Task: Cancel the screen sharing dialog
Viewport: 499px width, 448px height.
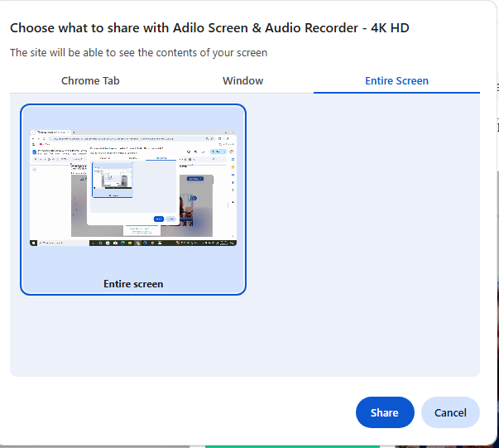Action: pos(450,412)
